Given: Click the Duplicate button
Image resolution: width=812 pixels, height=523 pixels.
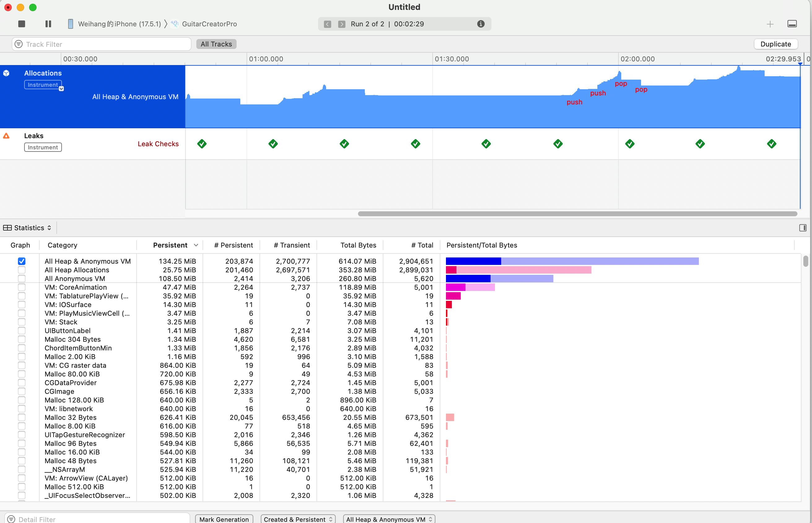Looking at the screenshot, I should pos(776,44).
